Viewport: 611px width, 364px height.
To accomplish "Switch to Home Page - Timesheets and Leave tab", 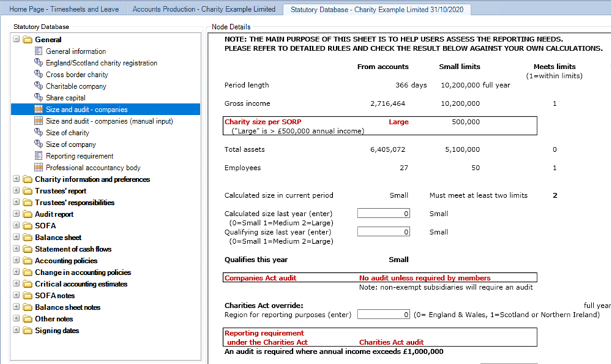I will tap(64, 9).
